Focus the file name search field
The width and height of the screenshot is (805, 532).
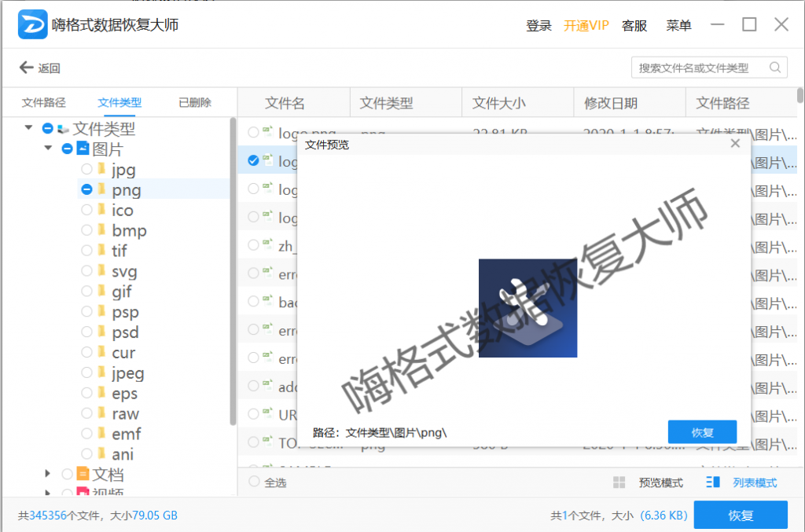click(709, 68)
